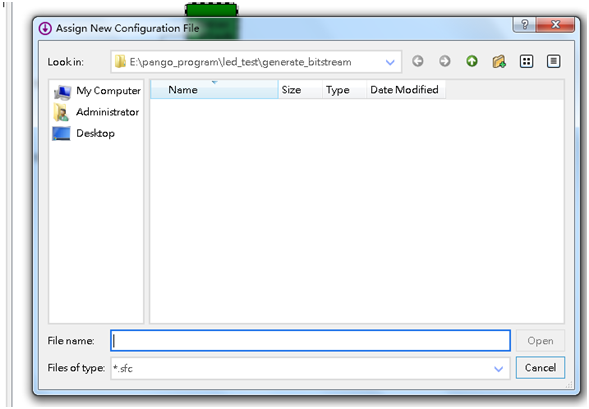Focus the File name input field
The height and width of the screenshot is (409, 589).
click(x=310, y=341)
